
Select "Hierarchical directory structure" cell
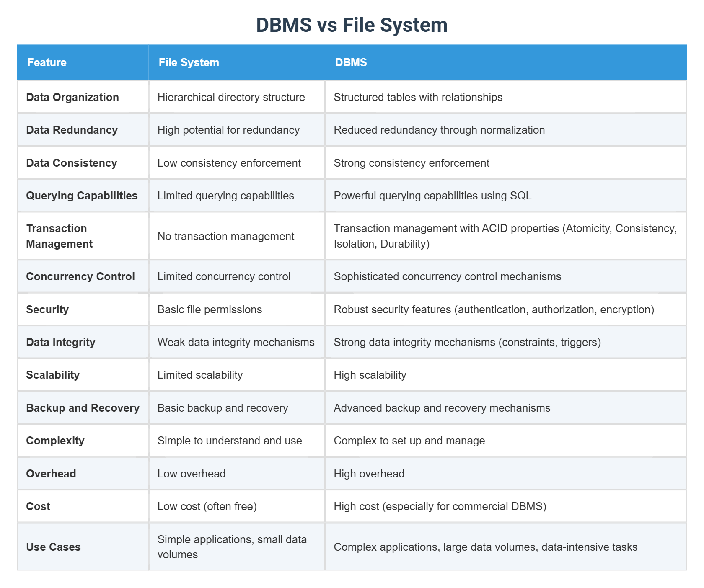point(237,97)
